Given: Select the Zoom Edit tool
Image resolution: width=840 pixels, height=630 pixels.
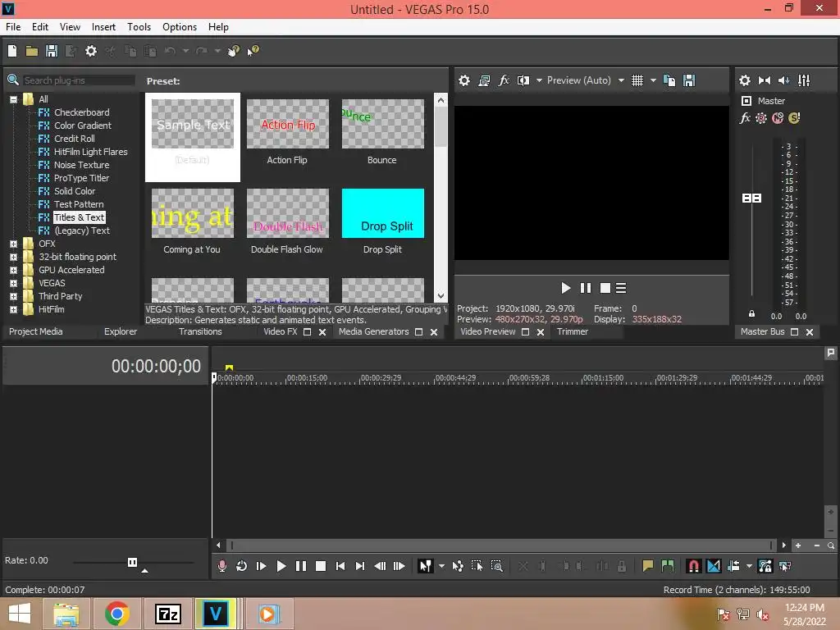Looking at the screenshot, I should tap(496, 566).
